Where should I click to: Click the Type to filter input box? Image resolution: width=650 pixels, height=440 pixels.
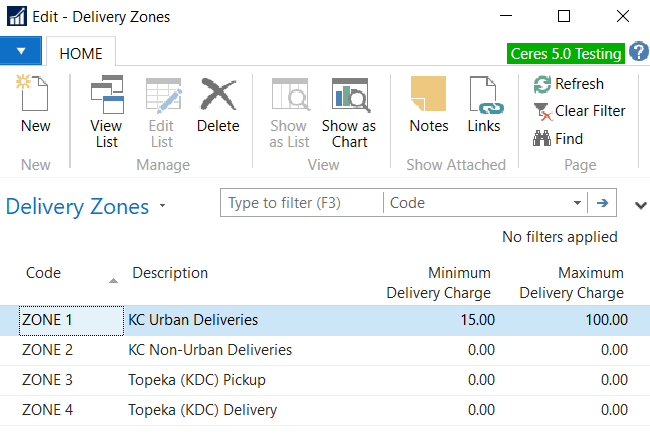[x=301, y=203]
